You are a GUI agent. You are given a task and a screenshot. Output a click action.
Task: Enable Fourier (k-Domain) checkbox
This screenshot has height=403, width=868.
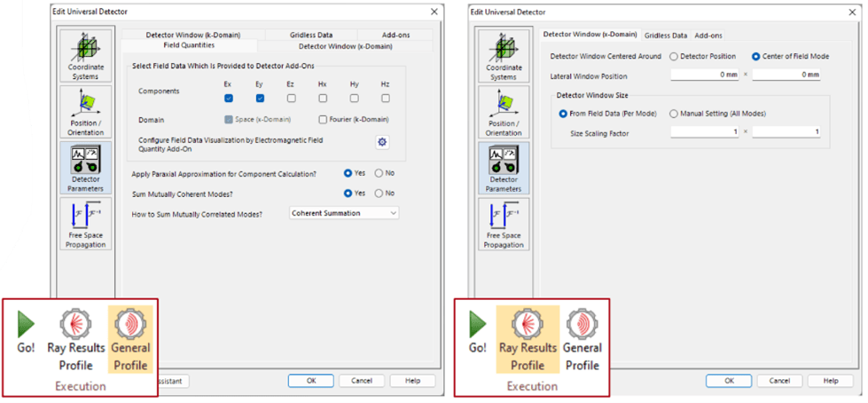point(323,119)
